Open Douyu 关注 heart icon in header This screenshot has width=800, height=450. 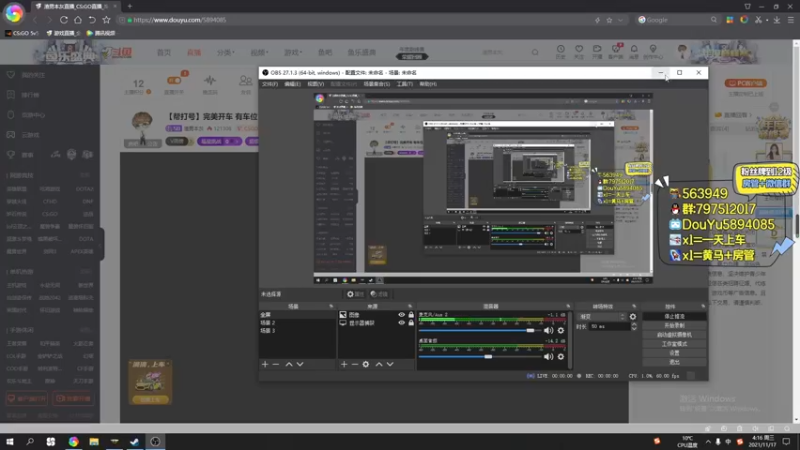point(579,52)
